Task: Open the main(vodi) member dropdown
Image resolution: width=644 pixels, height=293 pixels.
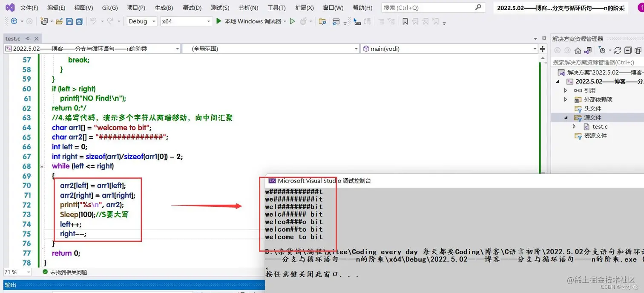Action: pyautogui.click(x=449, y=49)
